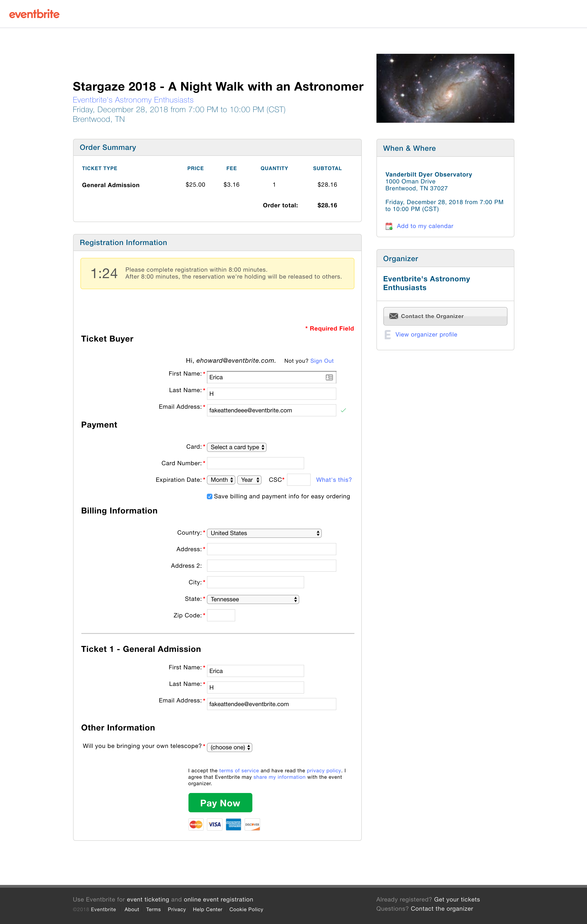This screenshot has width=587, height=924.
Task: Click Ticket Buyer Last Name field
Action: pos(272,394)
